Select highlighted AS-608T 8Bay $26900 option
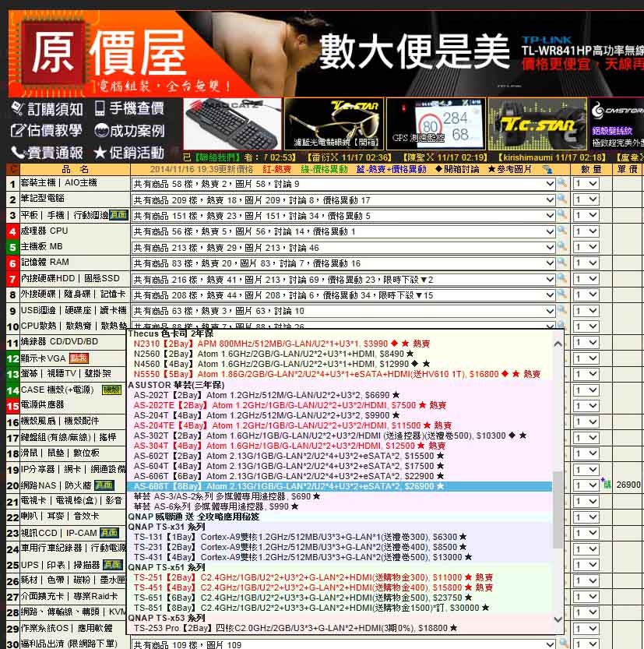This screenshot has width=644, height=649. (340, 486)
